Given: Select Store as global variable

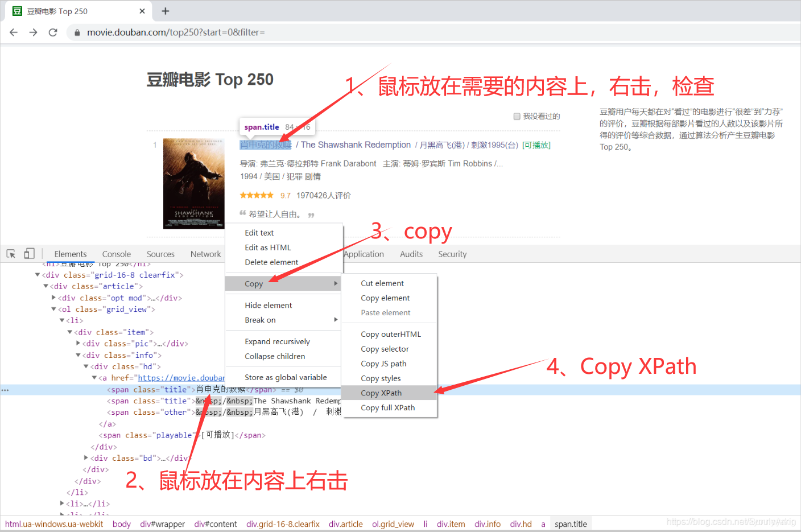Looking at the screenshot, I should tap(284, 377).
